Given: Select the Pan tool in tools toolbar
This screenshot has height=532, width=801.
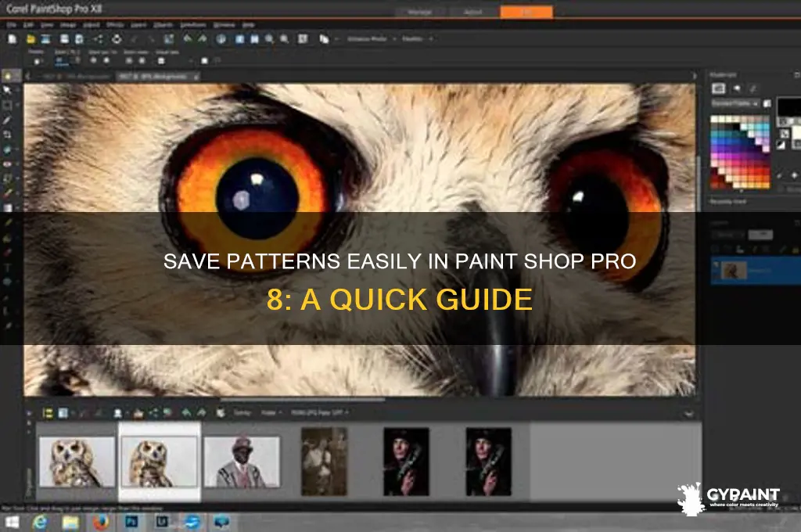Looking at the screenshot, I should tap(7, 76).
